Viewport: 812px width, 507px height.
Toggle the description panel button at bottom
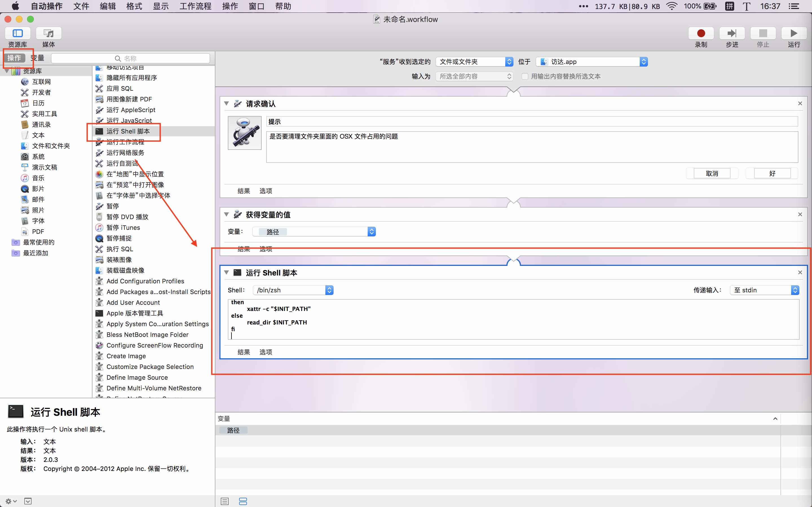[28, 501]
